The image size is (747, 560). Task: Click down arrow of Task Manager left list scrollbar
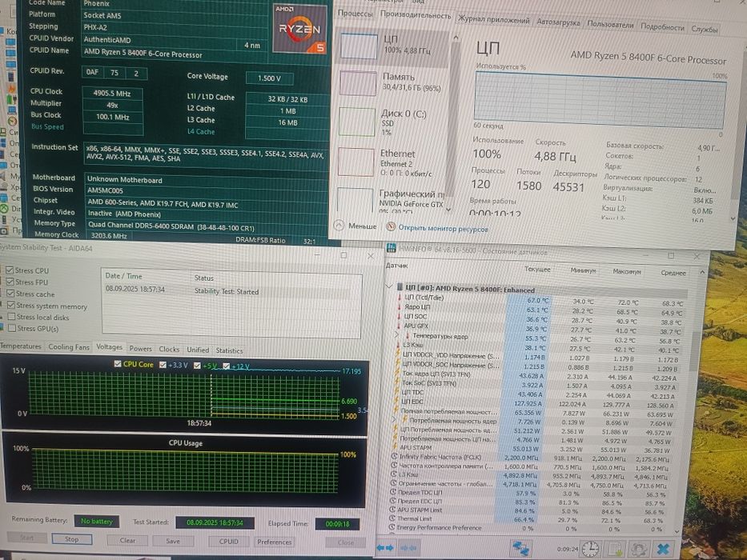[449, 209]
